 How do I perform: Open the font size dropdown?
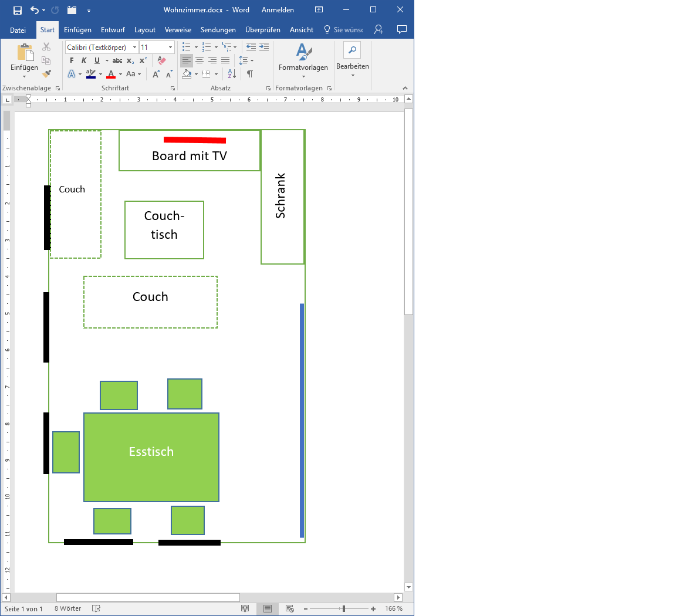tap(170, 48)
